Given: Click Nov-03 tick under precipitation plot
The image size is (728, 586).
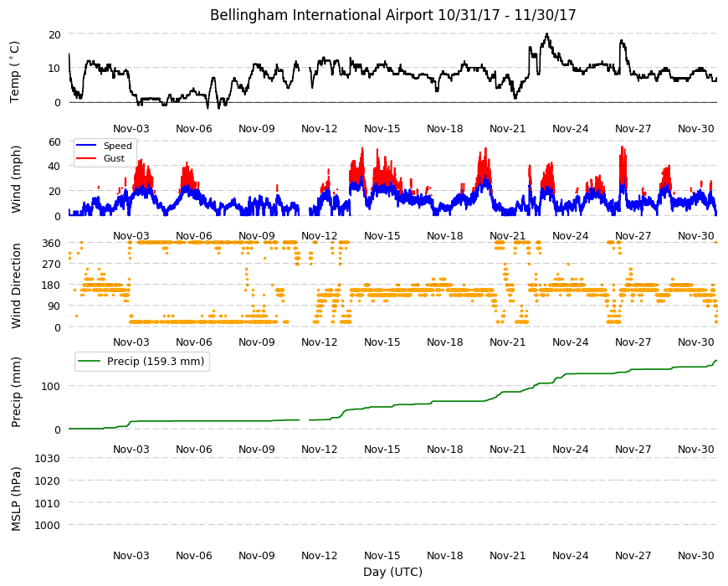Looking at the screenshot, I should point(131,449).
